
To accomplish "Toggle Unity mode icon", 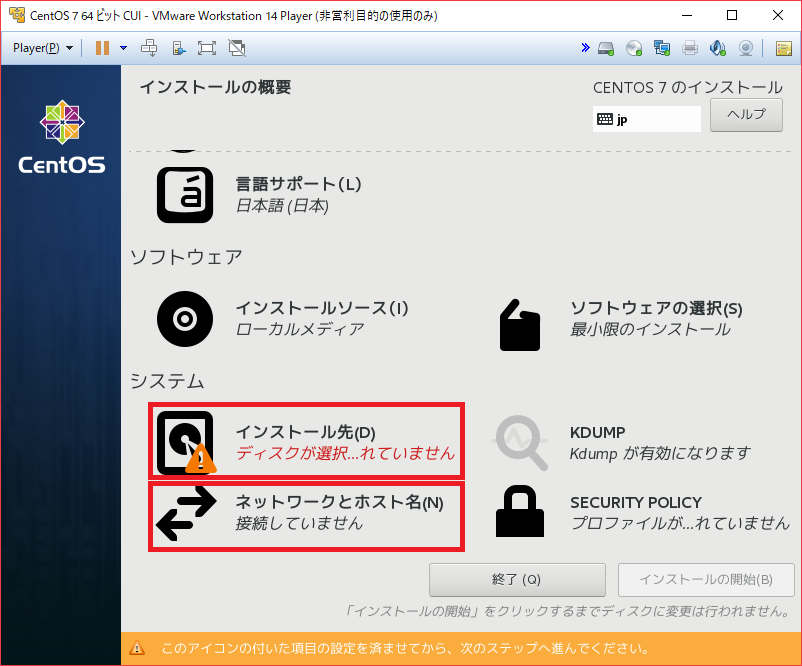I will coord(237,48).
